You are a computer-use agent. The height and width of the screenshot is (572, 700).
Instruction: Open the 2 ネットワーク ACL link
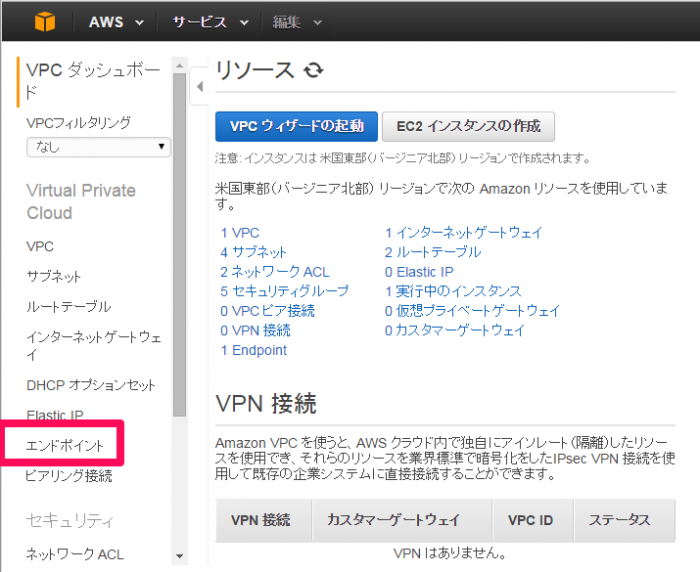pyautogui.click(x=275, y=271)
